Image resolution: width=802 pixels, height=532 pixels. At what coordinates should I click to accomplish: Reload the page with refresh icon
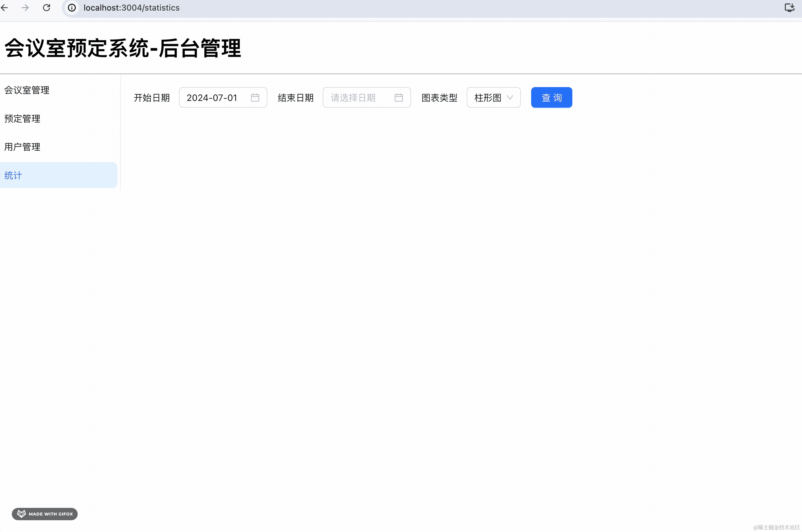click(47, 7)
